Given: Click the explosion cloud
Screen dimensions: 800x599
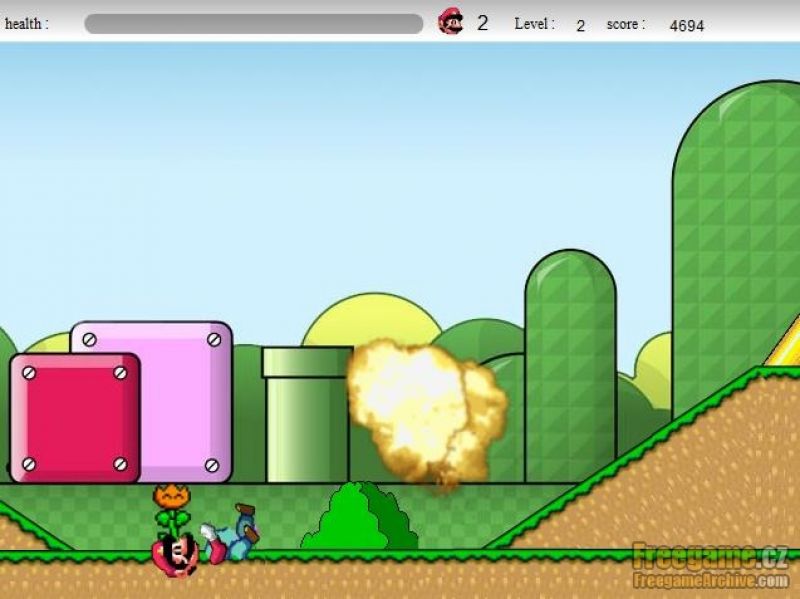Looking at the screenshot, I should click(427, 414).
